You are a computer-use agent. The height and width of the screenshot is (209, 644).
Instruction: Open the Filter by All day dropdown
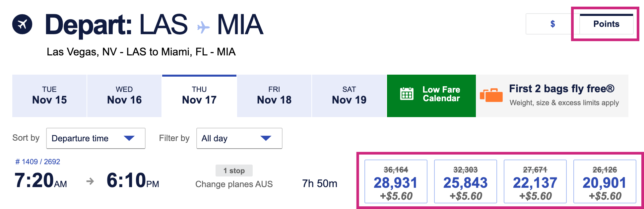click(x=239, y=138)
